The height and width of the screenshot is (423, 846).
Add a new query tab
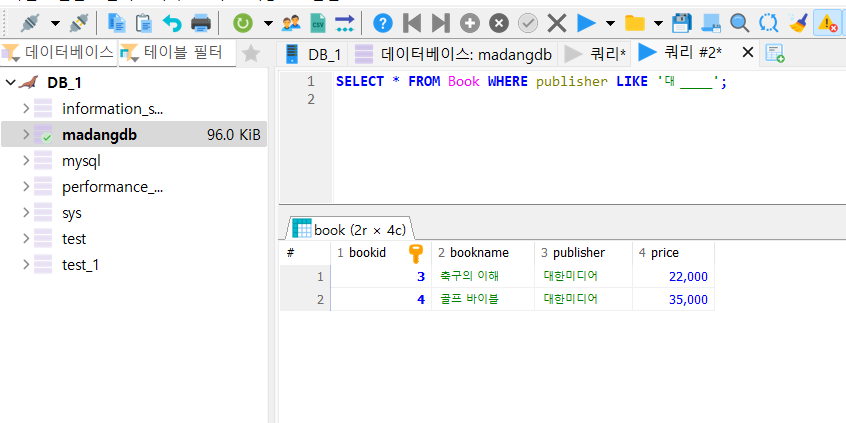[775, 53]
